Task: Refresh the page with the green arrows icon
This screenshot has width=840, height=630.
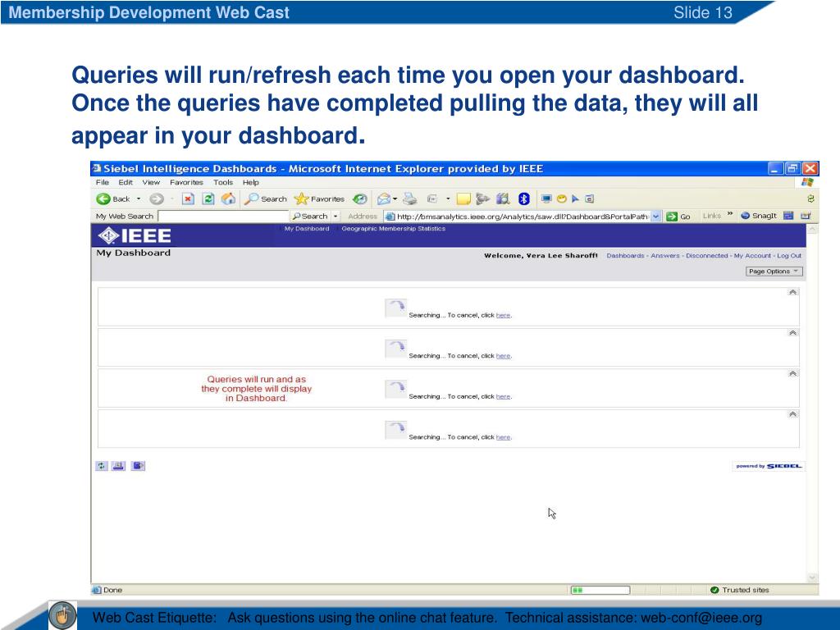Action: (x=208, y=199)
